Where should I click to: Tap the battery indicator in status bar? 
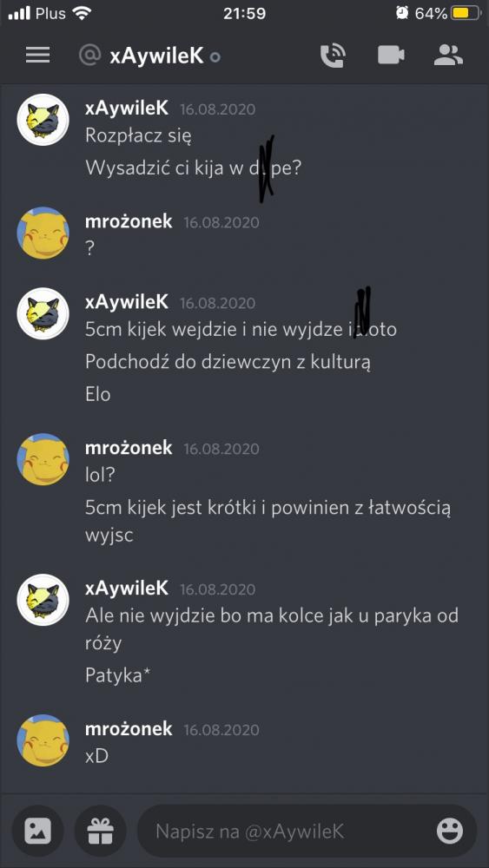pyautogui.click(x=464, y=13)
